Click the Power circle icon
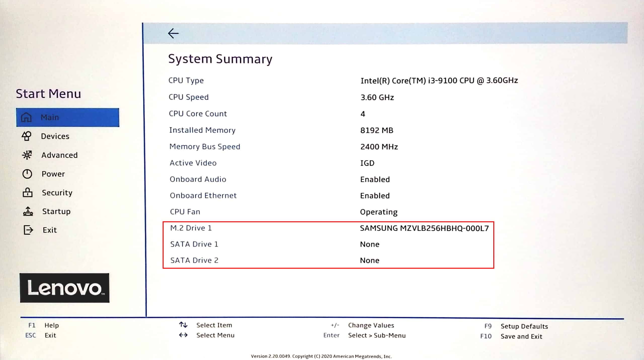The image size is (644, 360). [x=27, y=174]
